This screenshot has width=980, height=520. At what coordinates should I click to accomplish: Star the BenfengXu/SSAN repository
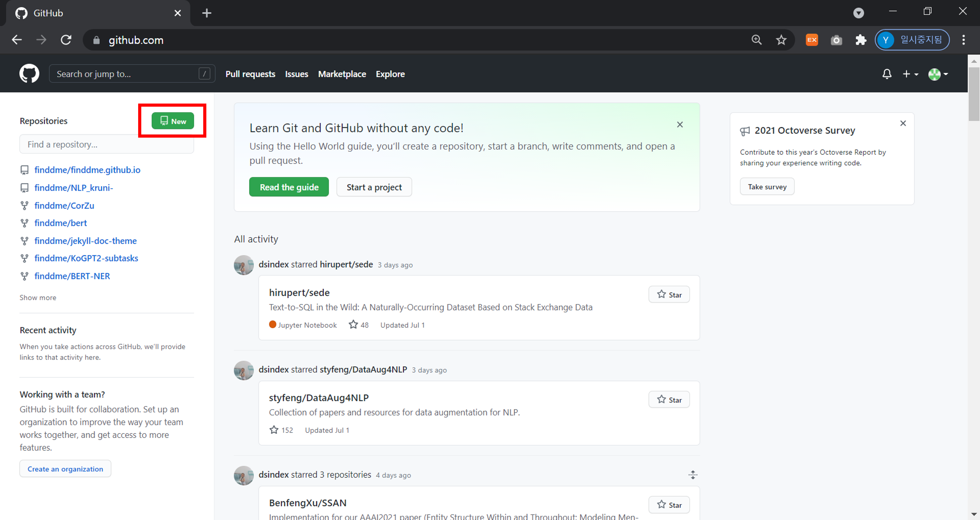(x=669, y=504)
